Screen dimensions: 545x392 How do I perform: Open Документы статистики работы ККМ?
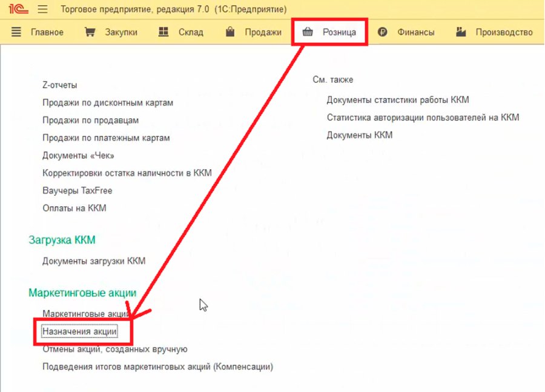[x=398, y=100]
